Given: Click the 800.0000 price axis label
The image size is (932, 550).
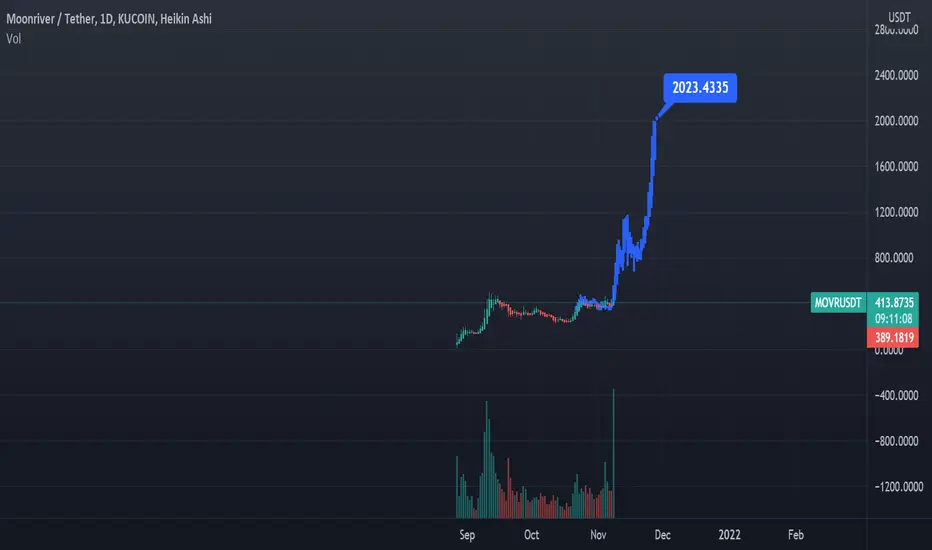Looking at the screenshot, I should [894, 258].
